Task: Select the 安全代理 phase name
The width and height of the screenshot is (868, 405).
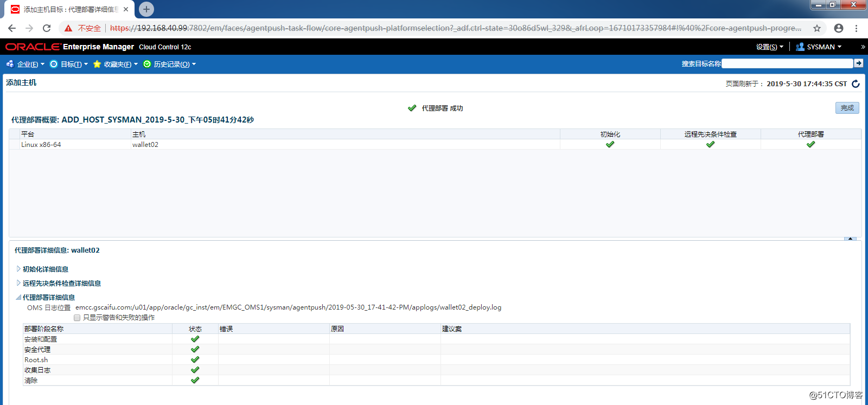Action: pyautogui.click(x=37, y=349)
